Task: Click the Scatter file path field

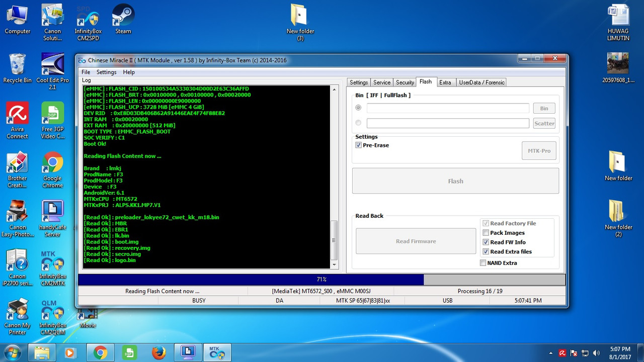Action: (x=448, y=123)
